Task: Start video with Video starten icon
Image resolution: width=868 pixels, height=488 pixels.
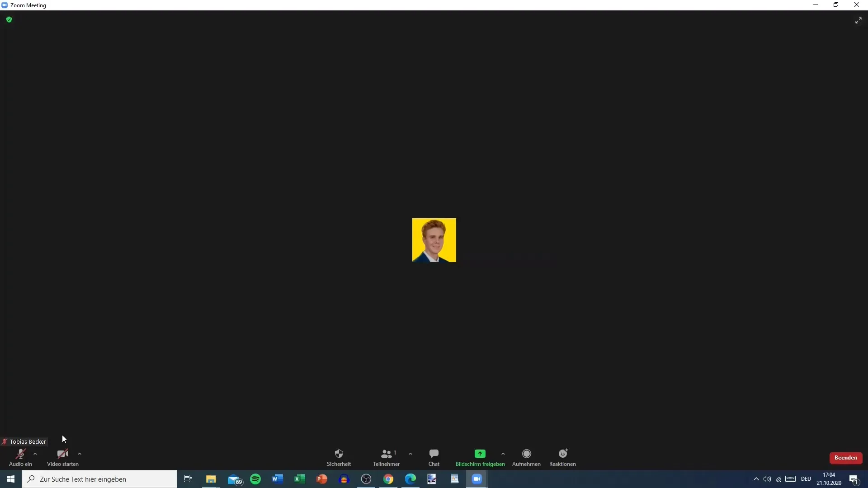Action: 62,454
